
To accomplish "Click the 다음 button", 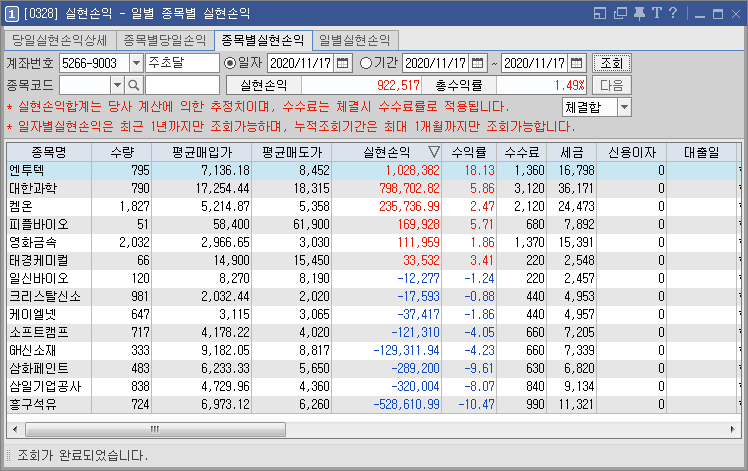I will coord(612,85).
